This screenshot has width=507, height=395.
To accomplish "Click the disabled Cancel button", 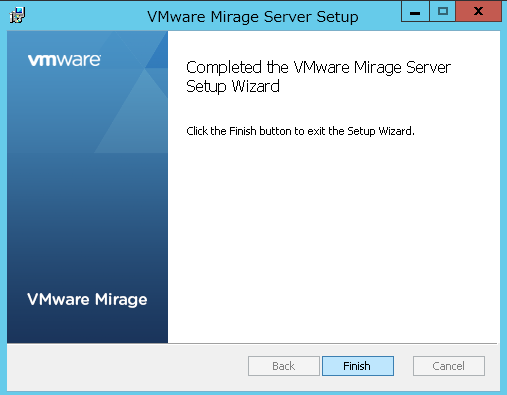I will 449,366.
